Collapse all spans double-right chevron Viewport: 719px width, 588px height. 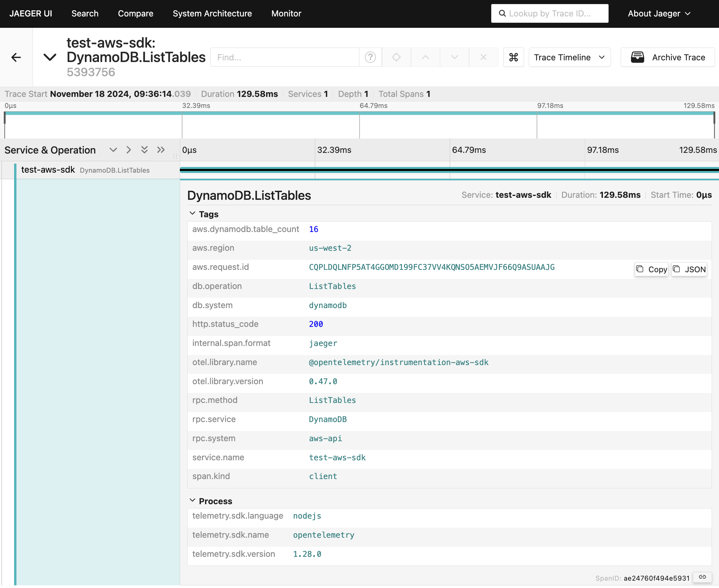161,150
